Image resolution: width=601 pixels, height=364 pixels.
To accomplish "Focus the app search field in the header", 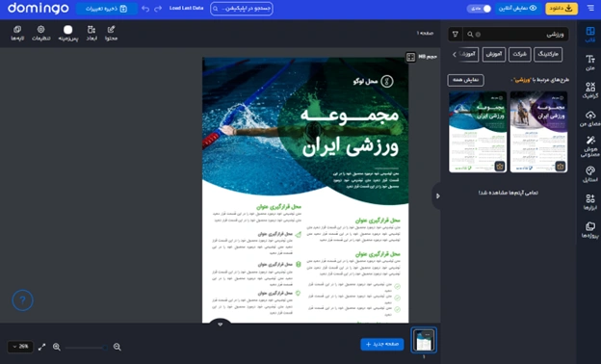I will (242, 9).
